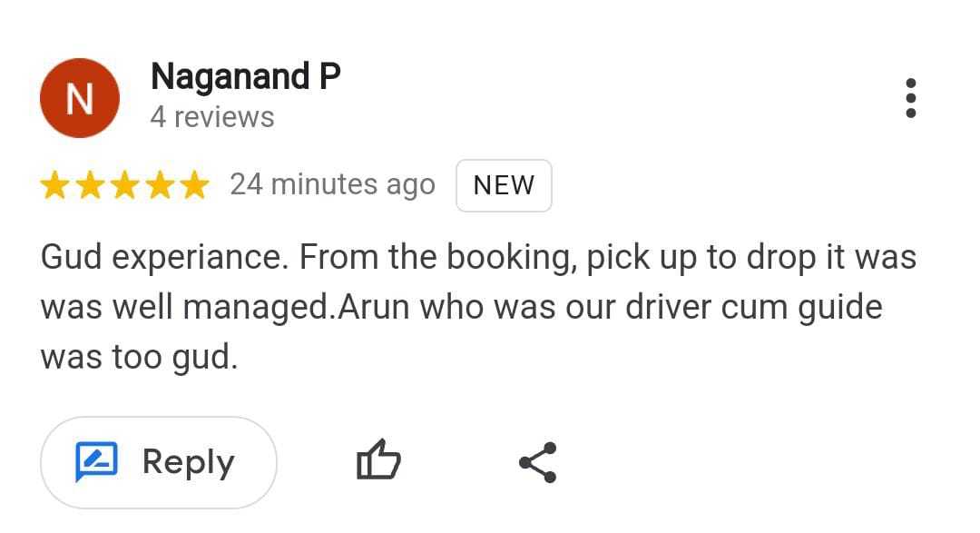Click the "24 minutes ago" timestamp
Viewport: 980px width, 533px height.
click(x=332, y=185)
